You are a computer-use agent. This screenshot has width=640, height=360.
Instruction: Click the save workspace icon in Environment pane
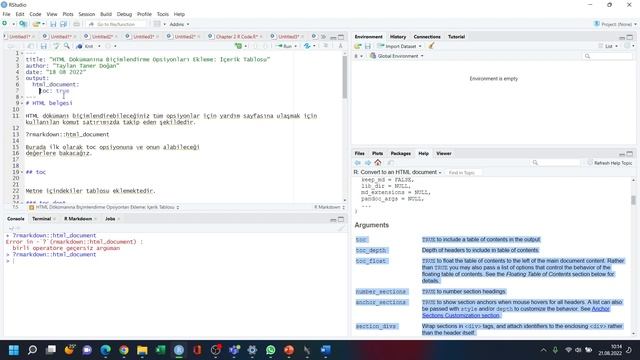pos(368,46)
